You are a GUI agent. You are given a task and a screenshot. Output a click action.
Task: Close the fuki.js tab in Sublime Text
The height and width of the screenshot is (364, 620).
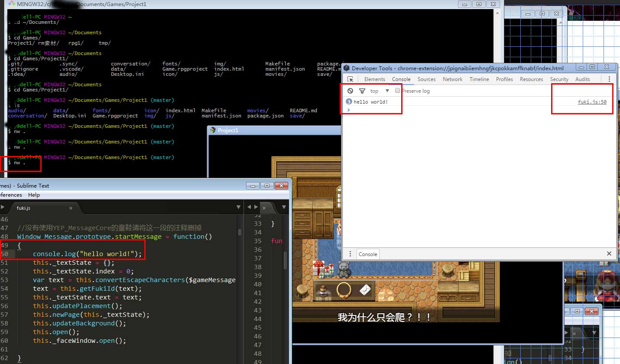pyautogui.click(x=71, y=208)
